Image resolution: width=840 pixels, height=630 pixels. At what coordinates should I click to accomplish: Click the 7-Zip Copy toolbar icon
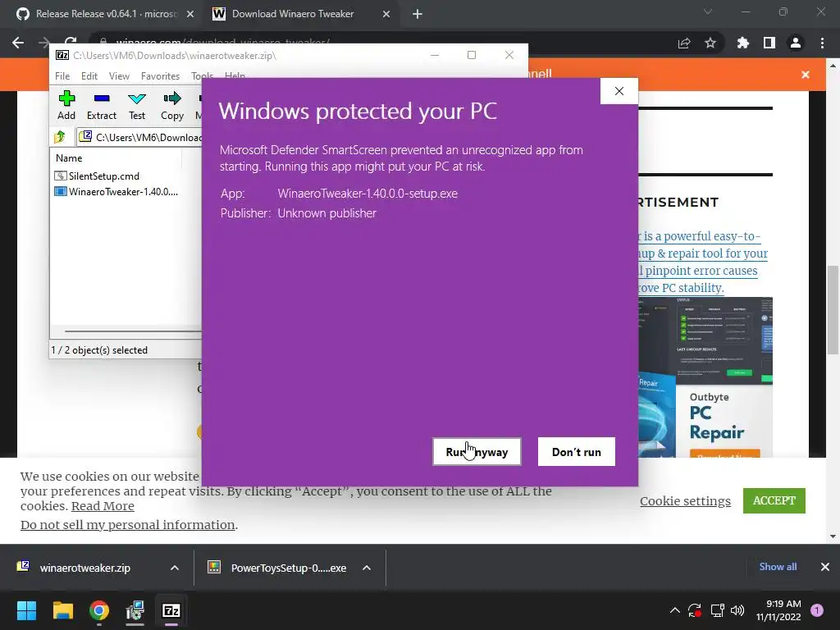pos(172,105)
